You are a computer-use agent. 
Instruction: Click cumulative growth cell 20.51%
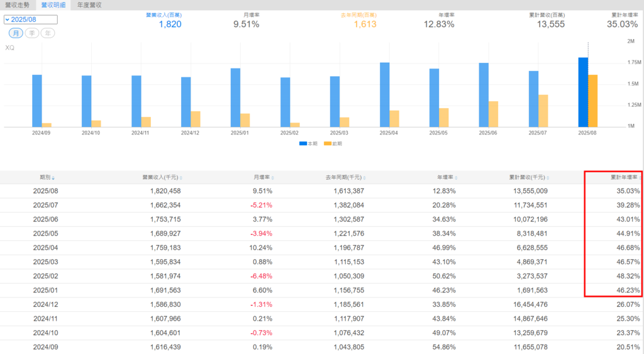coord(628,347)
